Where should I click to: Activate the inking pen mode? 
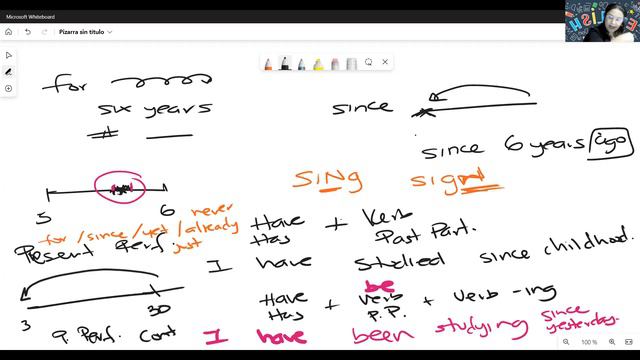click(x=9, y=72)
